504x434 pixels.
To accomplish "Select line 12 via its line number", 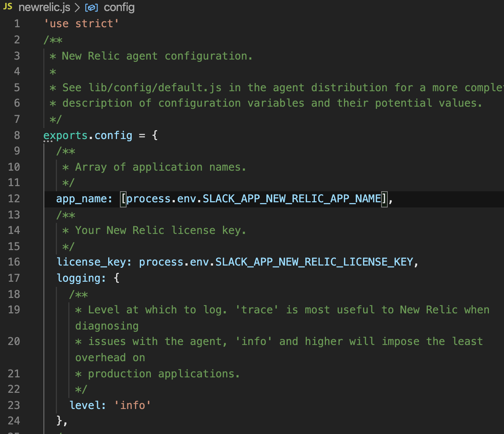I will (14, 199).
